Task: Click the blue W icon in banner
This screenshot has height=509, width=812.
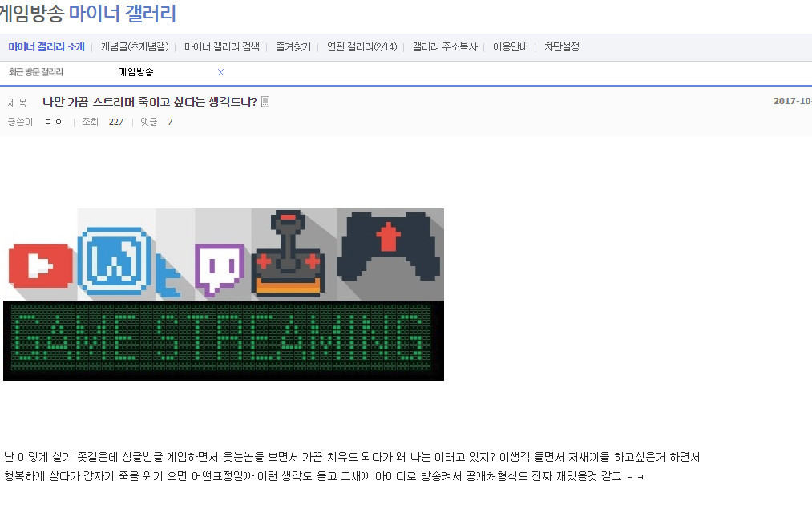Action: click(115, 261)
